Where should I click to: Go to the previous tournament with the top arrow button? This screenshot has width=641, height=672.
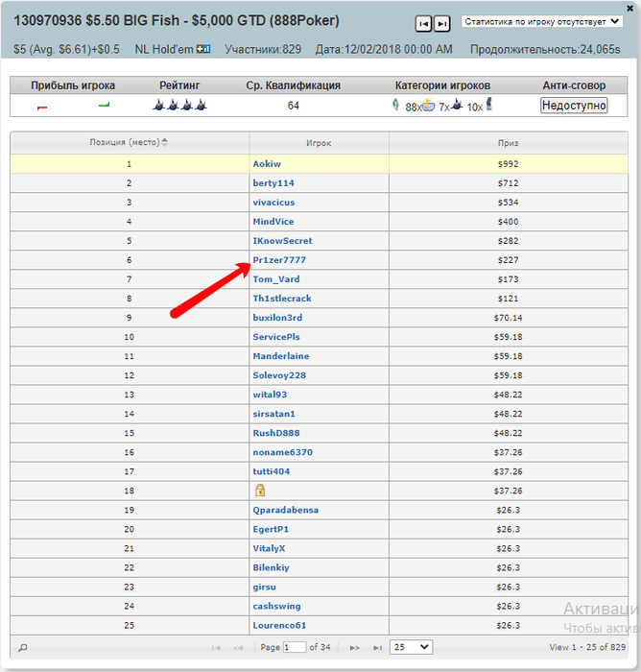click(x=423, y=24)
